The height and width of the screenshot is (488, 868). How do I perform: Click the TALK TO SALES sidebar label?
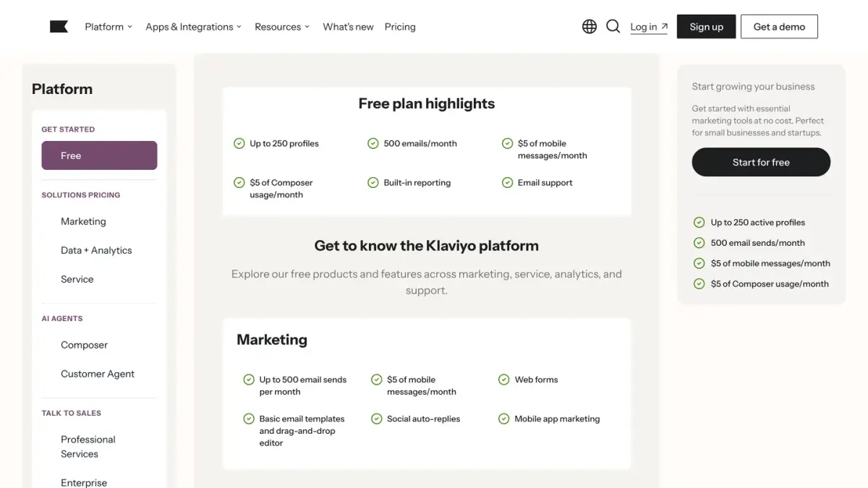[x=71, y=414]
